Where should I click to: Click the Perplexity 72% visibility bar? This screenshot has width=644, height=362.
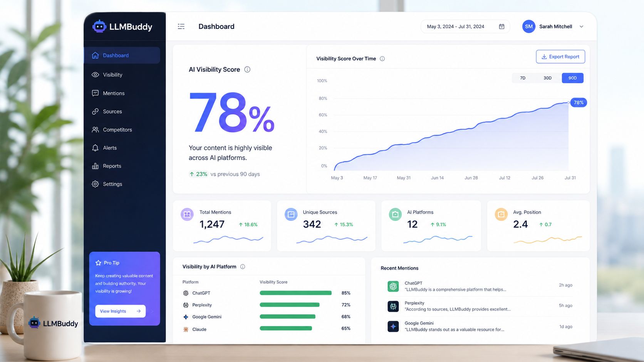pyautogui.click(x=290, y=305)
